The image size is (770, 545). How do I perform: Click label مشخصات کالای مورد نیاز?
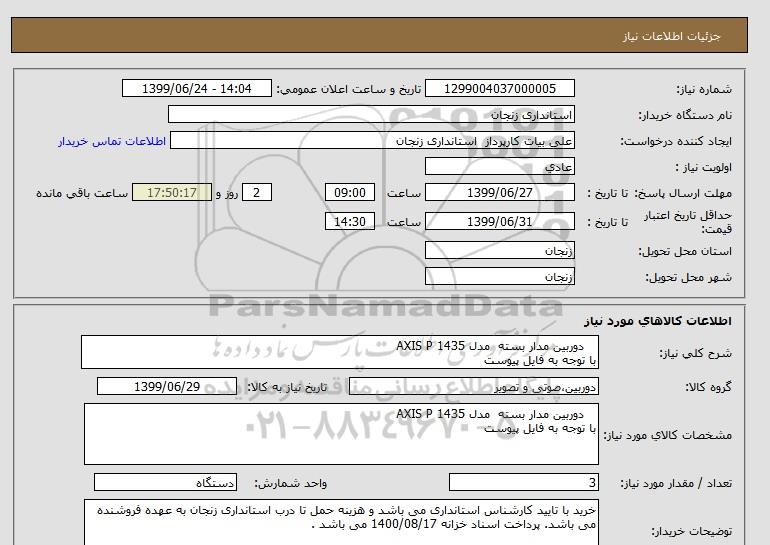[x=667, y=435]
